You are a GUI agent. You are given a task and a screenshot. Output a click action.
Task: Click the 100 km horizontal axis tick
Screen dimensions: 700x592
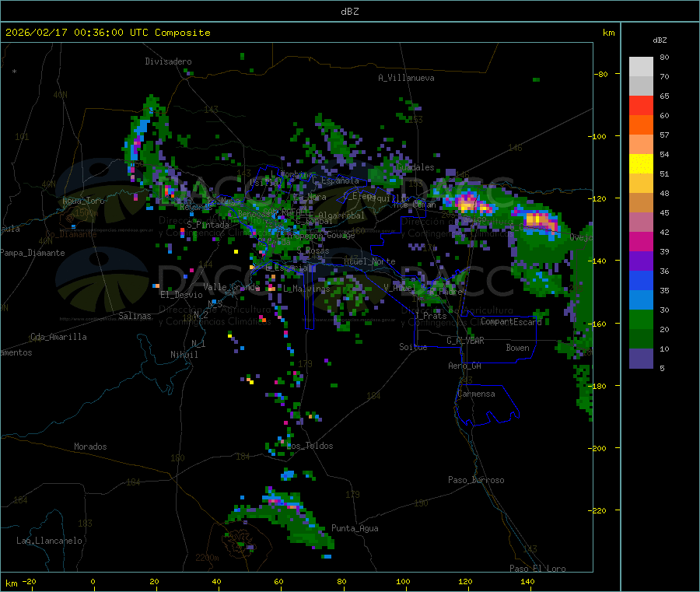click(403, 582)
